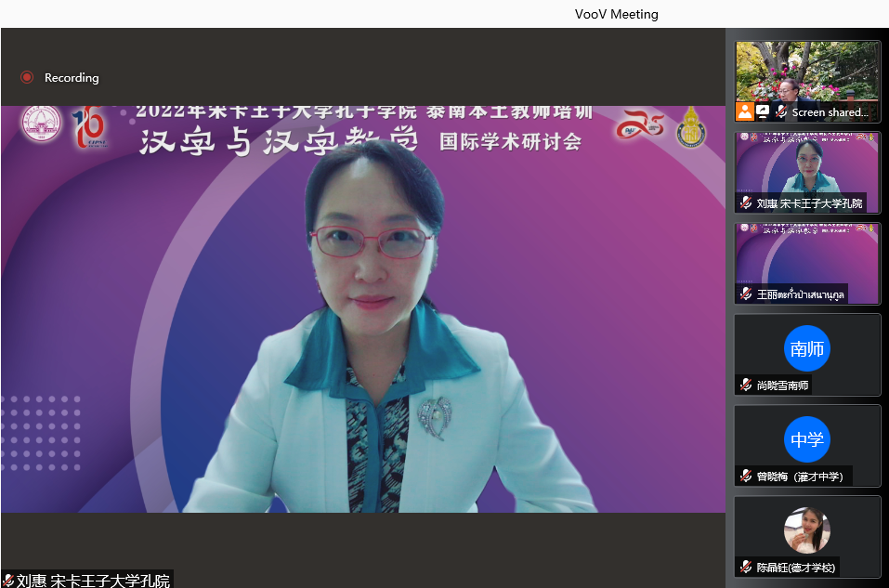
Task: Click the 陈晶钰(德才学校) name label
Action: (795, 568)
